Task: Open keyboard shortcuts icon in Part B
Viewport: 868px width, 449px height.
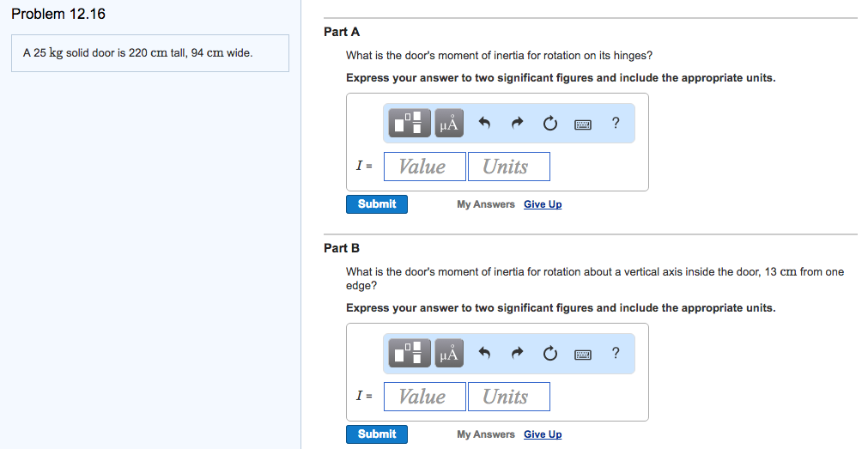Action: tap(583, 355)
